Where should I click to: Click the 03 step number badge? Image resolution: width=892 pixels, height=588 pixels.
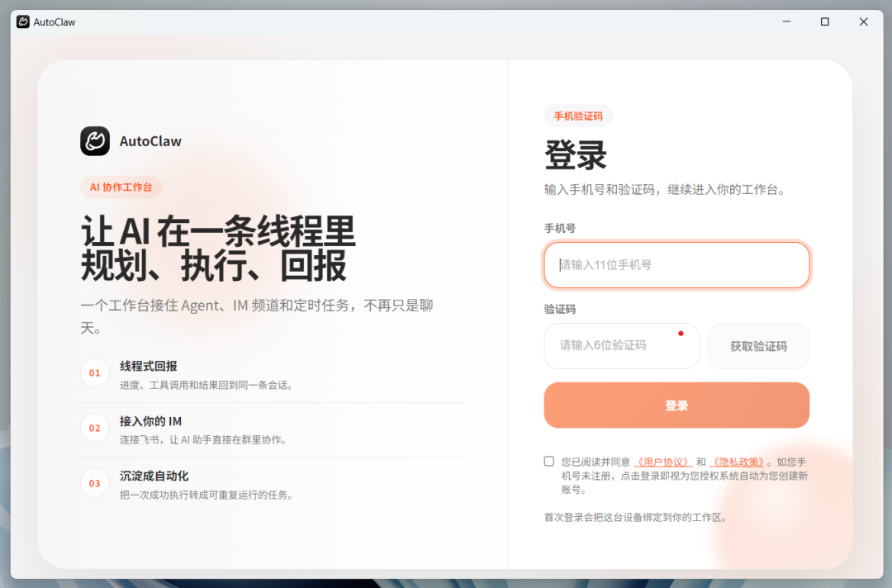(94, 483)
